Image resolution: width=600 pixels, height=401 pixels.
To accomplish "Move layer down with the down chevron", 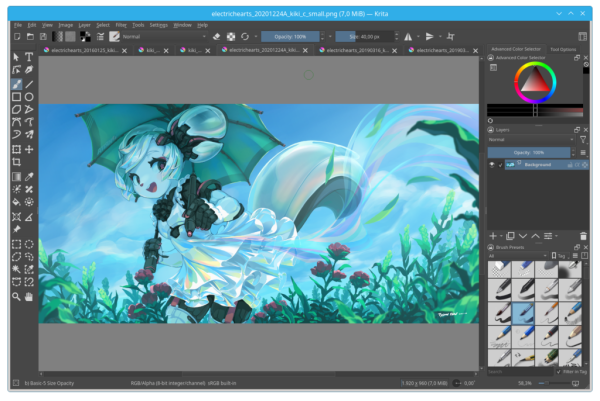I will coord(523,236).
